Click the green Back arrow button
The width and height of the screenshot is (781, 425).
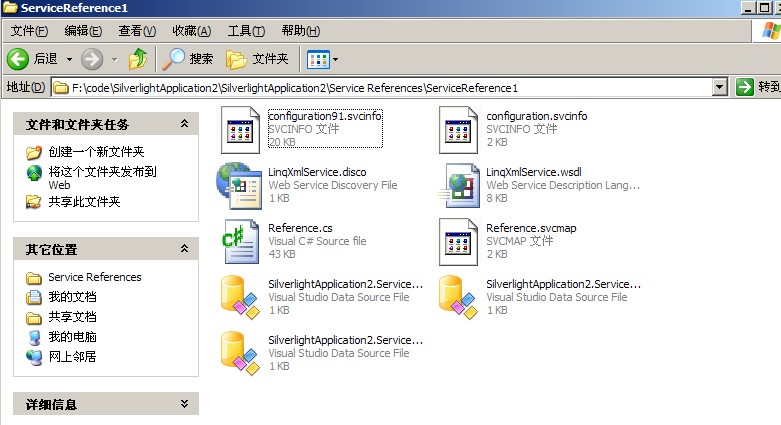[x=17, y=59]
